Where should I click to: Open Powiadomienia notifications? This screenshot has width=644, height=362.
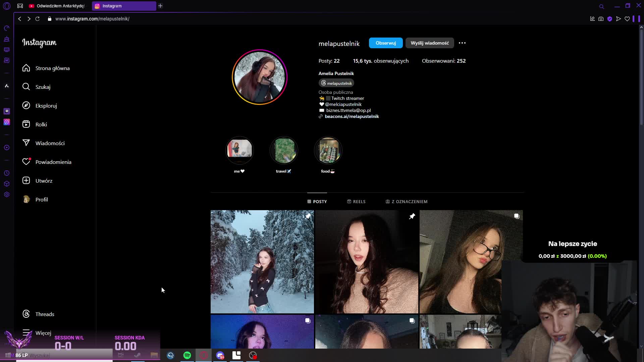pos(47,162)
